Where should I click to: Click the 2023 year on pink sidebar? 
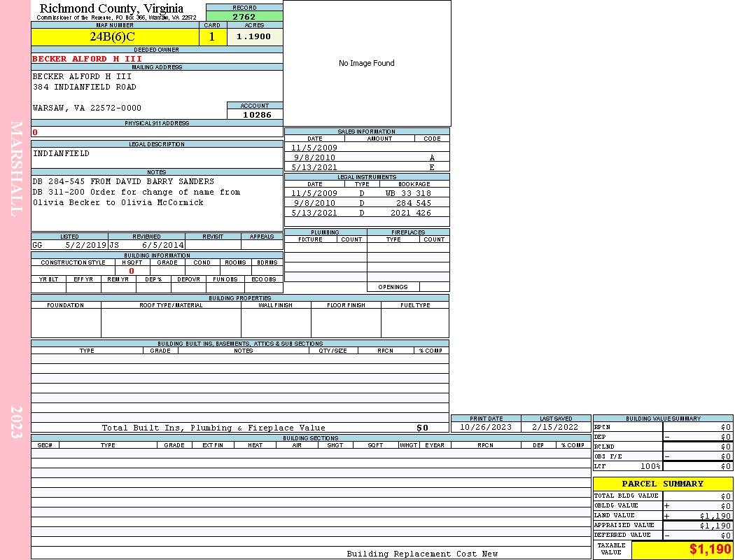coord(17,421)
